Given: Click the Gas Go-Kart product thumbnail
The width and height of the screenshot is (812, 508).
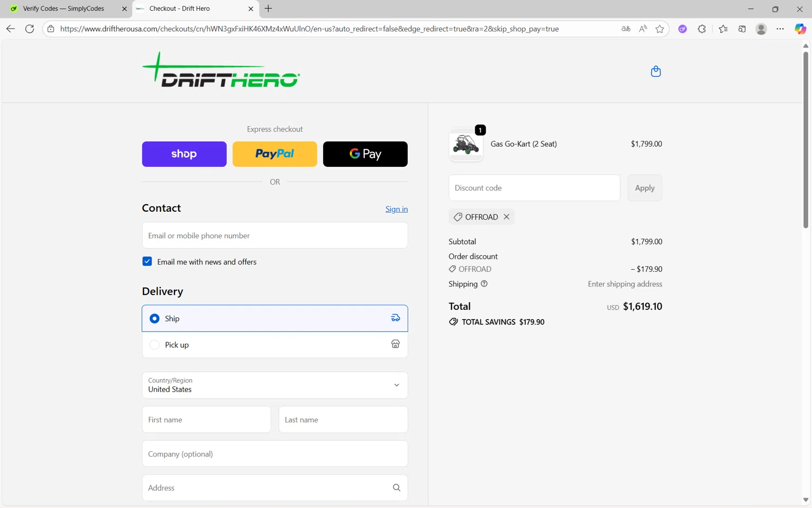Looking at the screenshot, I should point(466,145).
